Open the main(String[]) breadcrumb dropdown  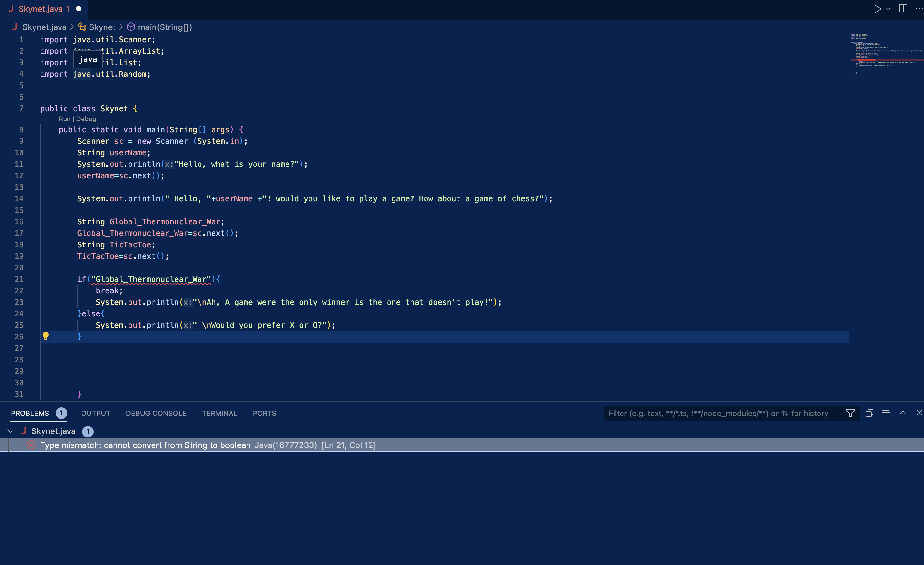tap(164, 27)
